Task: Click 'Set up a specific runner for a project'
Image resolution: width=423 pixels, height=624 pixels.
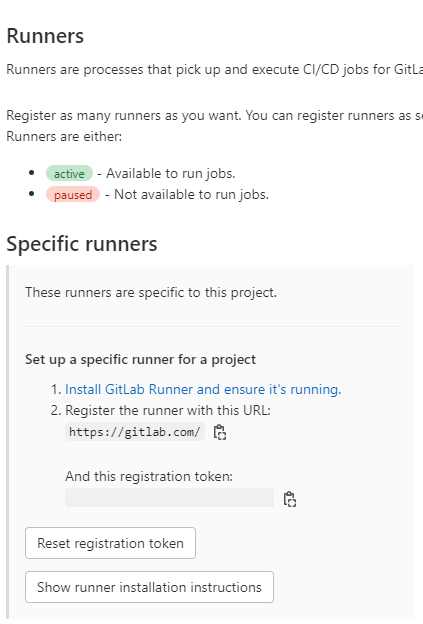Action: [x=140, y=359]
